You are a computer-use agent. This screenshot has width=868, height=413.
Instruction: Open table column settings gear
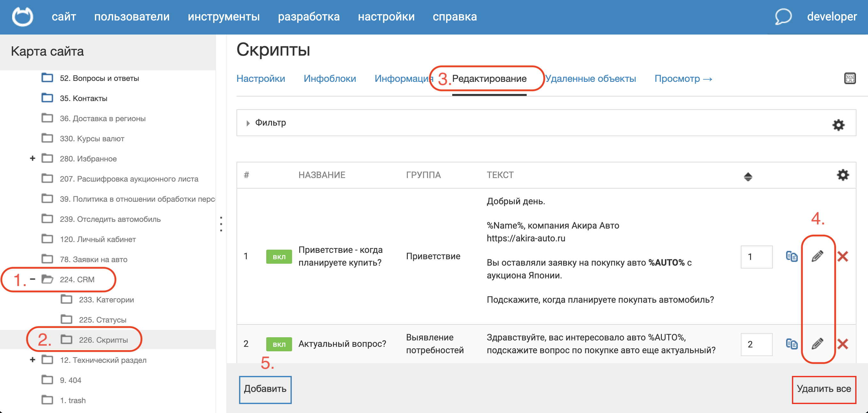(843, 175)
